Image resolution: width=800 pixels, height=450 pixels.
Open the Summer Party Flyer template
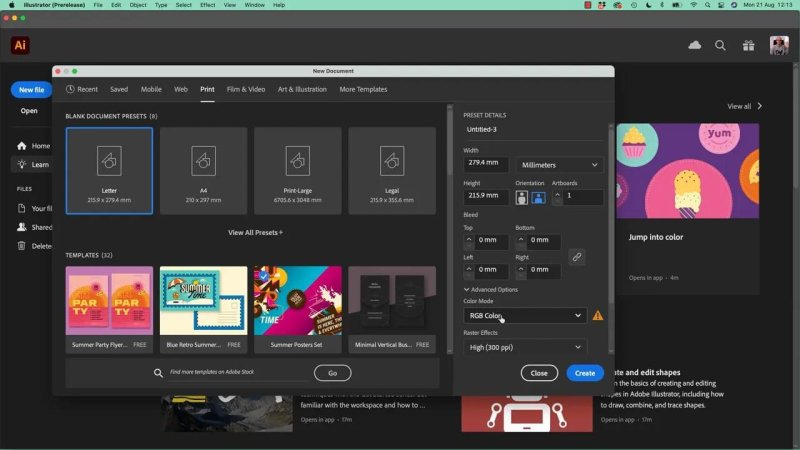click(x=109, y=309)
